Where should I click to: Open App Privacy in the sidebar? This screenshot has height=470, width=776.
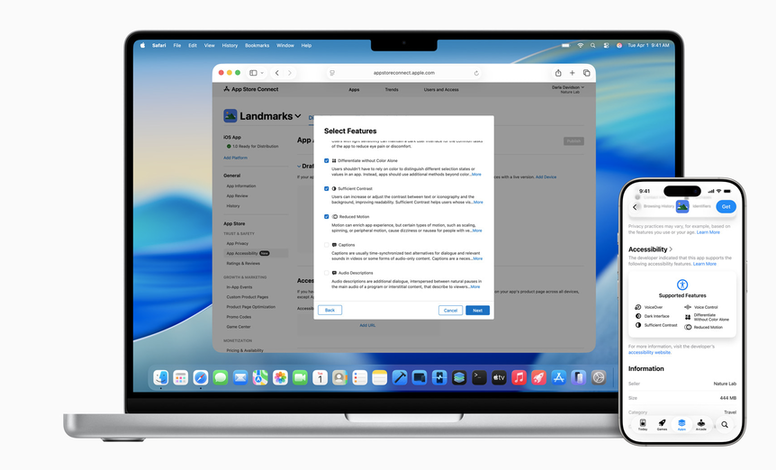click(x=238, y=243)
